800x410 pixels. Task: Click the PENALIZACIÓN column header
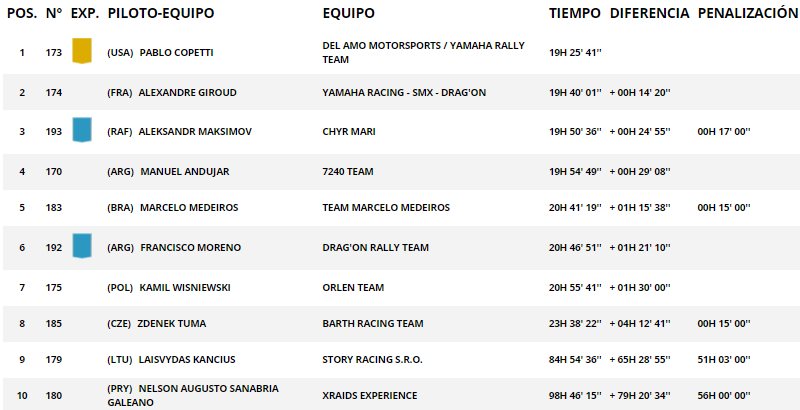tap(748, 13)
